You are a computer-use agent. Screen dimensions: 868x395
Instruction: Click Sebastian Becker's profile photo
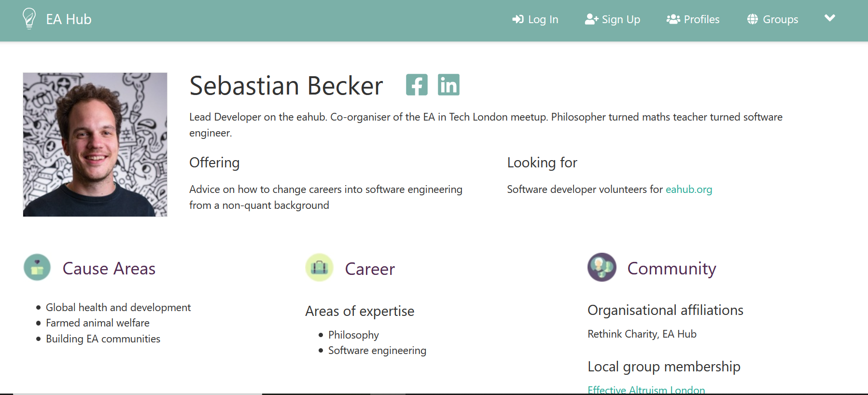pyautogui.click(x=95, y=145)
